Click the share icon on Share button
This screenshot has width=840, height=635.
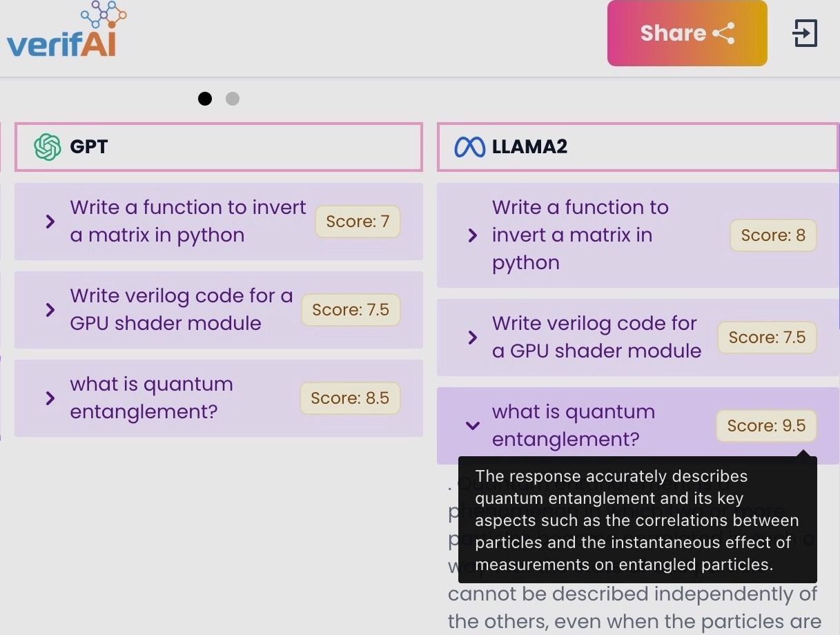point(723,33)
